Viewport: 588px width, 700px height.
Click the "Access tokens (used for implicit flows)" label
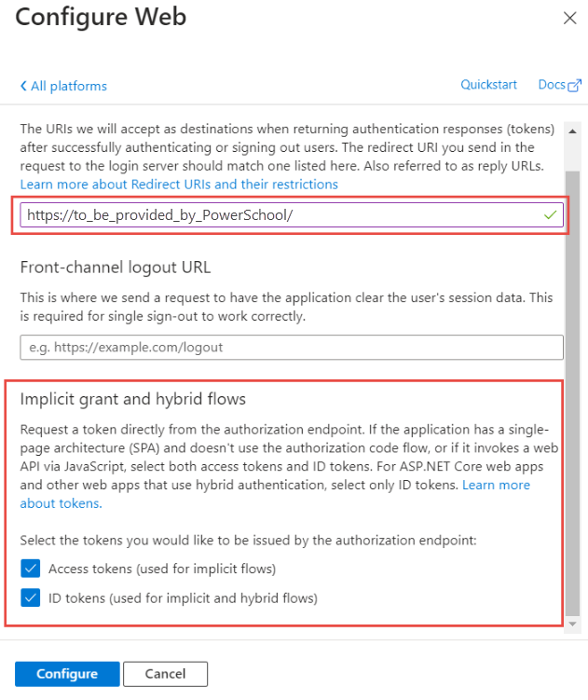point(162,569)
